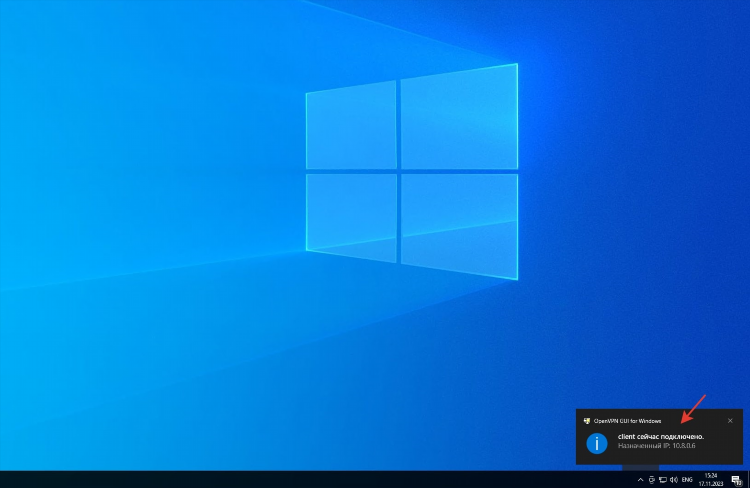Click the 'OpenVPN GUI for Windows' title
Image resolution: width=750 pixels, height=488 pixels.
[628, 421]
